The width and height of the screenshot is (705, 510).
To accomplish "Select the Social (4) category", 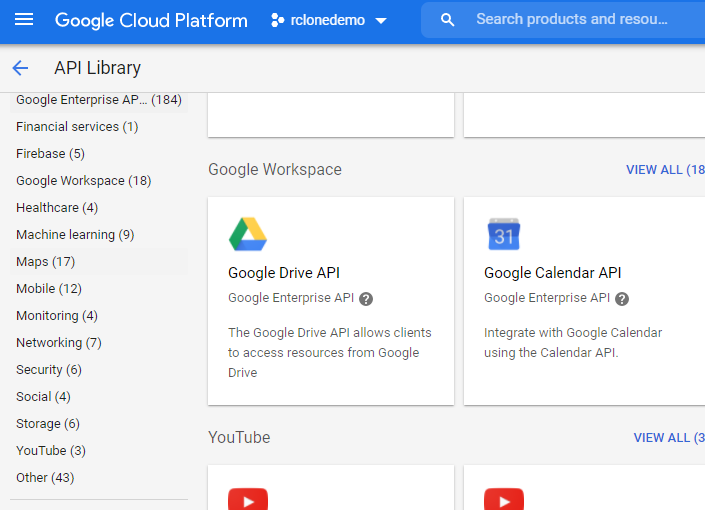I will tap(43, 397).
